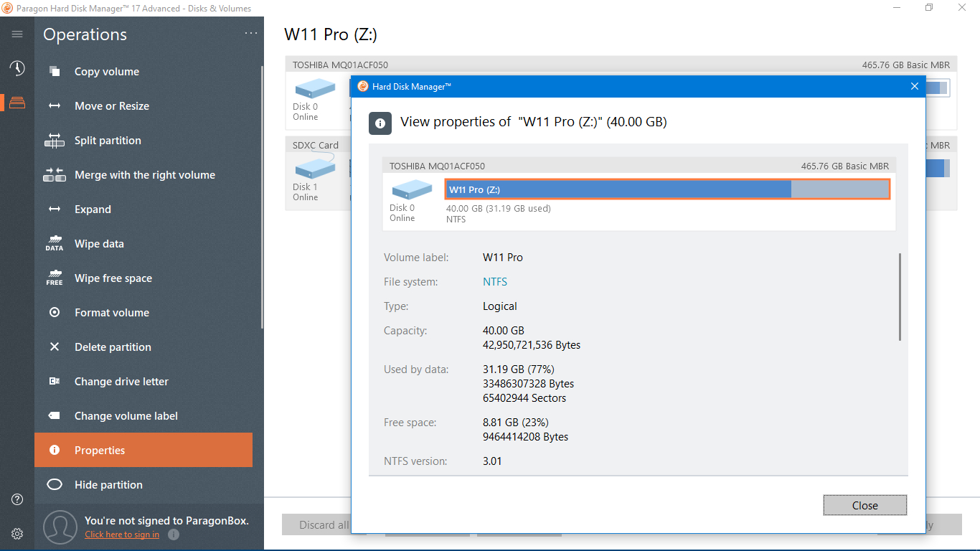Click Disk 0 icon in main window
980x551 pixels.
[316, 89]
